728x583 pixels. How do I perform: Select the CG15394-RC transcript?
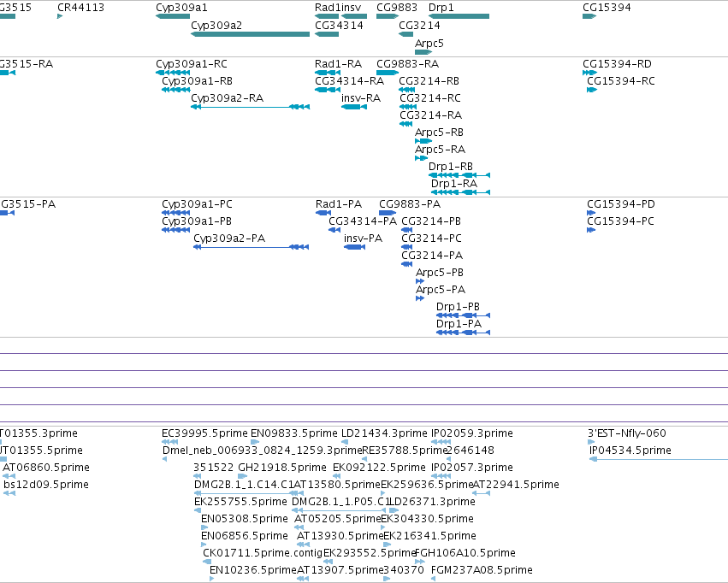[591, 90]
